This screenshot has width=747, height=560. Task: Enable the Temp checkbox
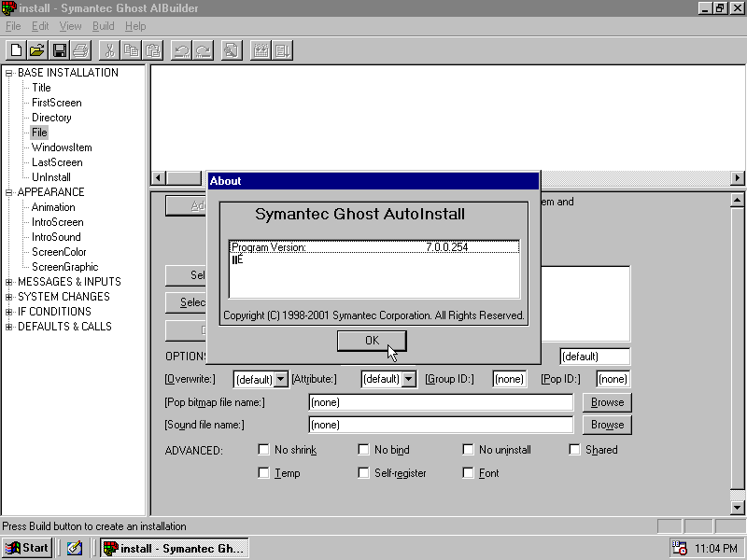[263, 473]
